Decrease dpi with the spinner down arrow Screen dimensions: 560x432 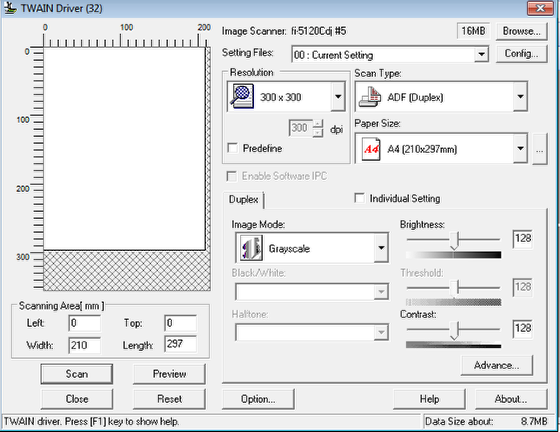(x=318, y=133)
